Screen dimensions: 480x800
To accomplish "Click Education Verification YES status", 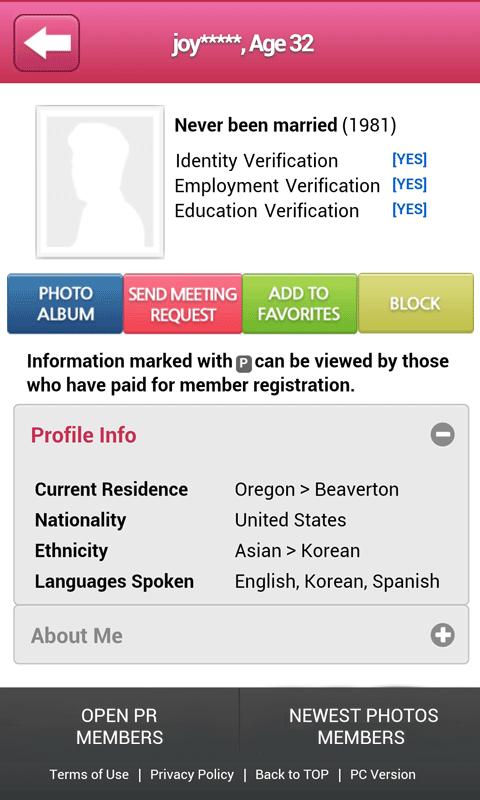I will 409,209.
